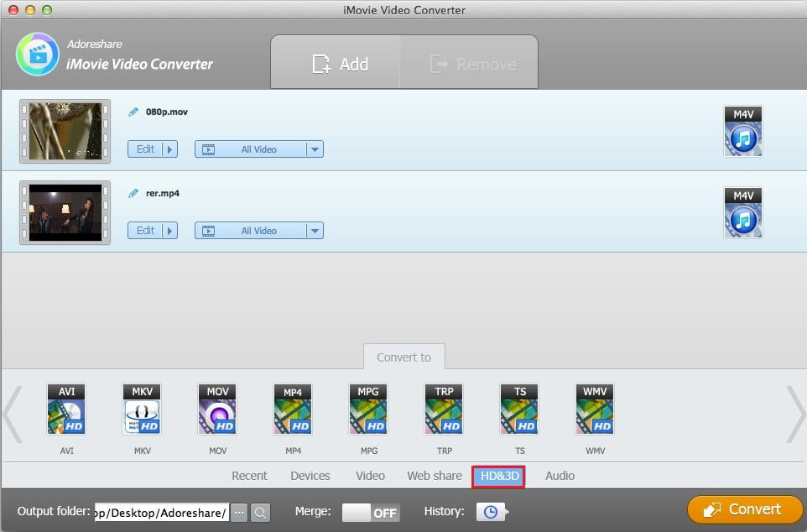Image resolution: width=807 pixels, height=532 pixels.
Task: Click the pencil rename icon beside rer.mp4
Action: click(x=133, y=194)
